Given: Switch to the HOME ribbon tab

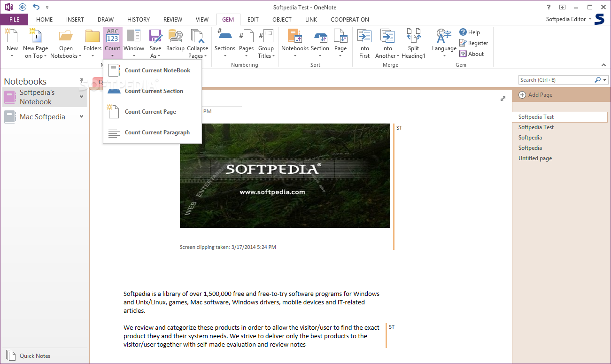Looking at the screenshot, I should (45, 20).
